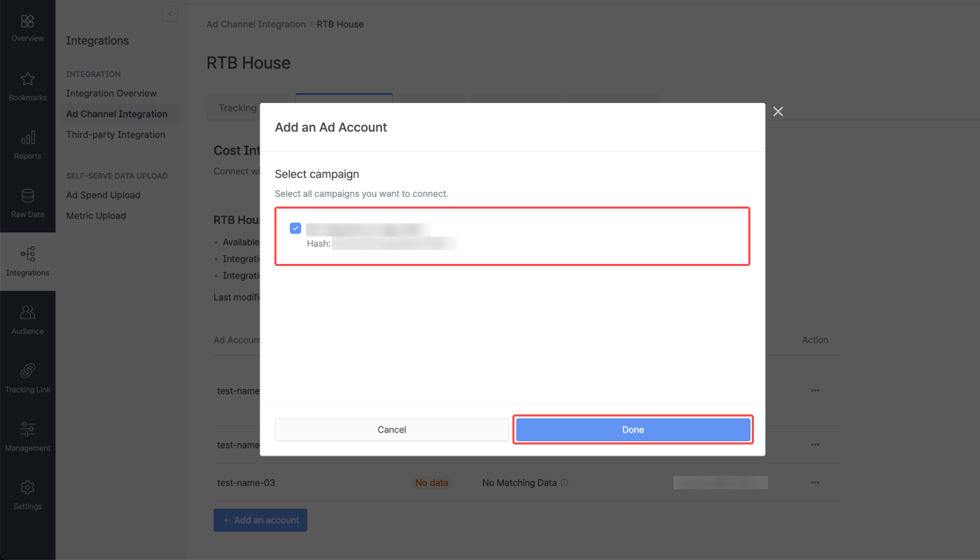This screenshot has width=980, height=560.
Task: Uncheck the campaign checkbox in the dialog
Action: click(x=295, y=228)
